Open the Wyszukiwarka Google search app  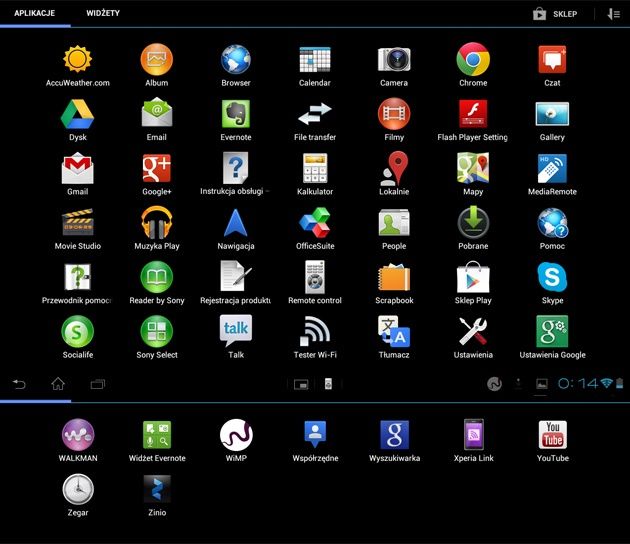coord(394,435)
